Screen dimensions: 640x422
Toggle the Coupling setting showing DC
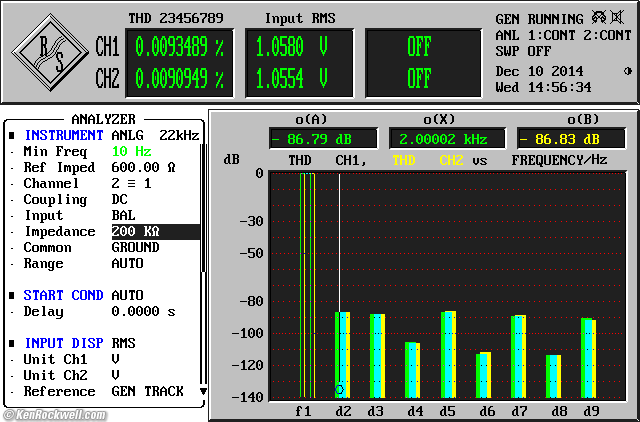[121, 199]
